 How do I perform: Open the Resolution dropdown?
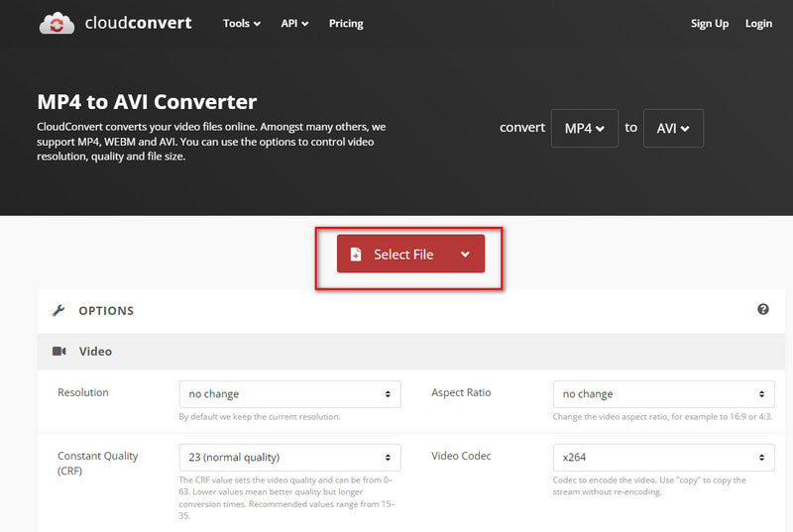289,394
